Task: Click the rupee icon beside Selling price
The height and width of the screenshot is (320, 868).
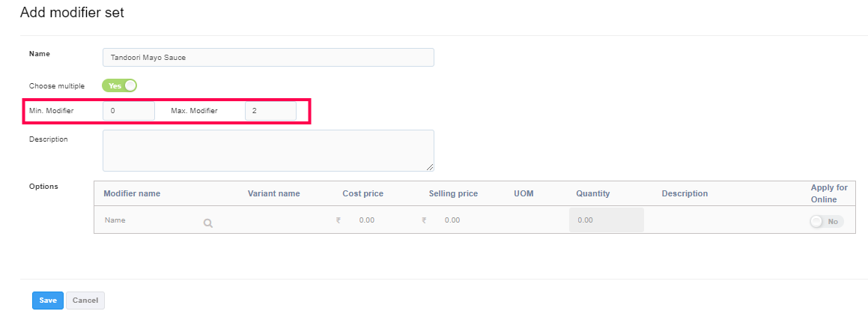Action: click(x=424, y=220)
